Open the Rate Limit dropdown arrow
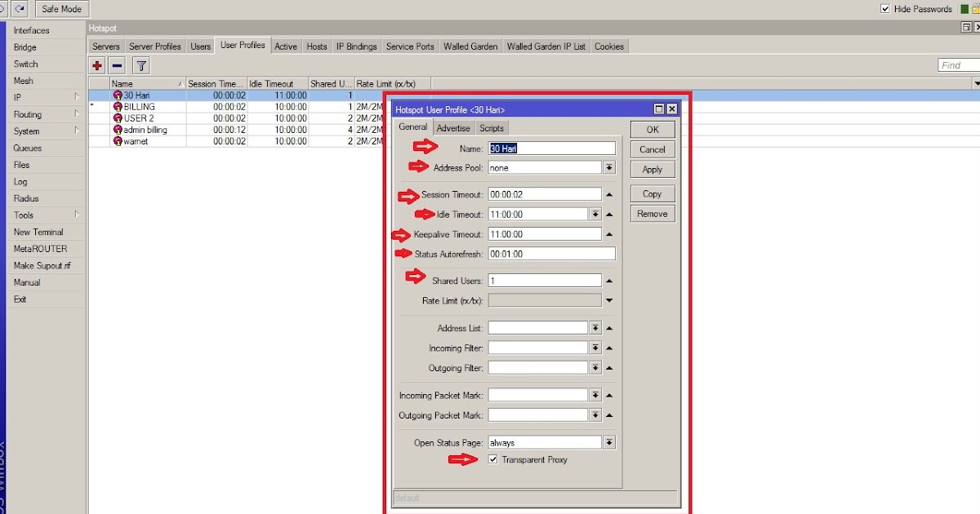 609,300
